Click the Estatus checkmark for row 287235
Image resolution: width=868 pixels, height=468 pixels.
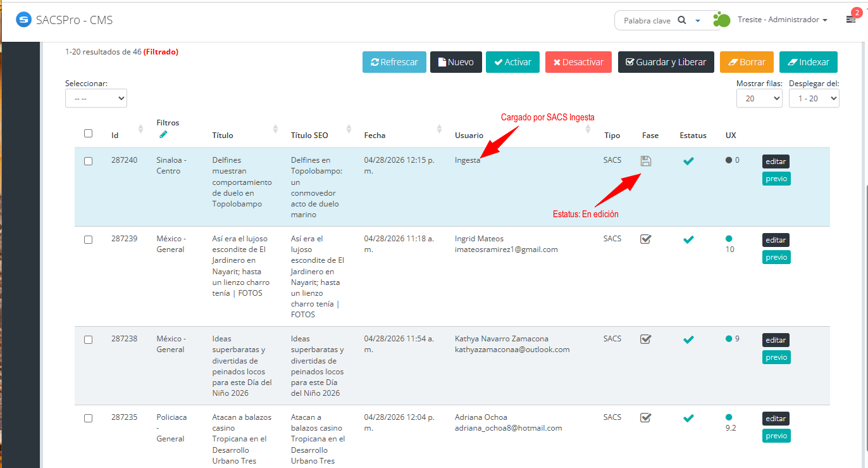[x=688, y=417]
